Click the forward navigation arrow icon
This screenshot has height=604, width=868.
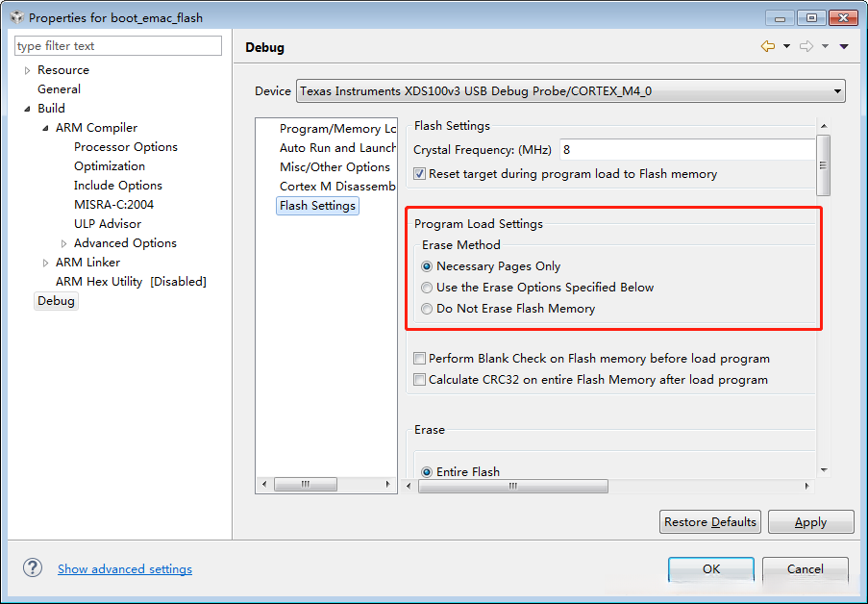[806, 46]
